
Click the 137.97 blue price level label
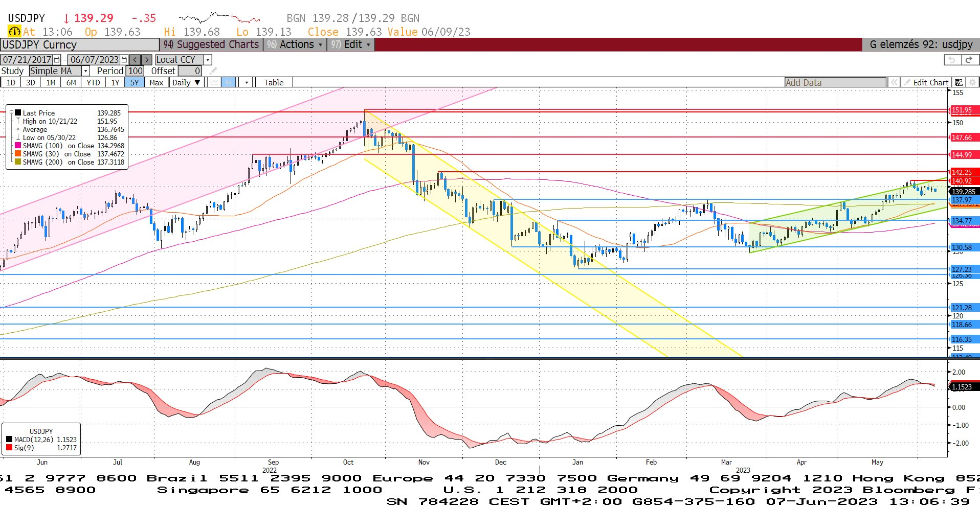[x=964, y=200]
